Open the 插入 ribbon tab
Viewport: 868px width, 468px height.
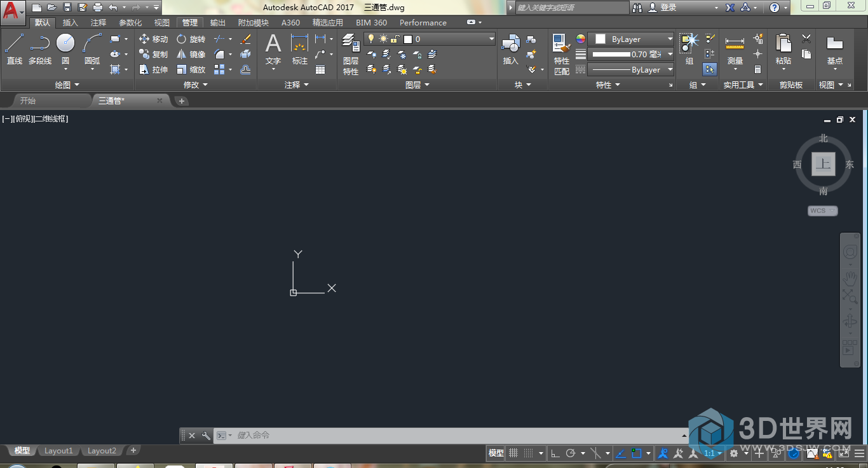pos(71,23)
